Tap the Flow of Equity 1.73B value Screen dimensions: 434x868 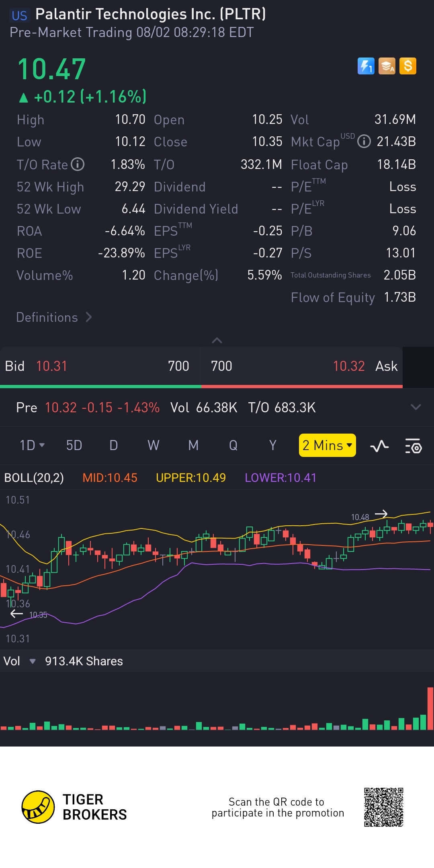400,297
